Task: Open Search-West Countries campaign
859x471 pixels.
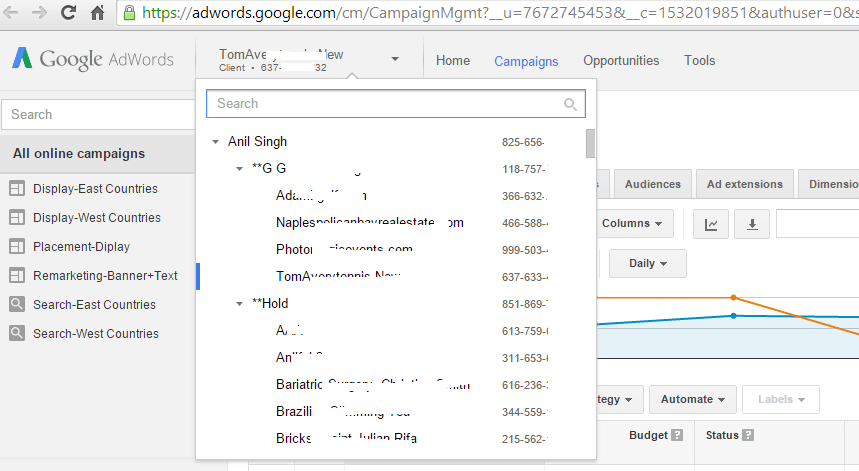Action: [96, 334]
